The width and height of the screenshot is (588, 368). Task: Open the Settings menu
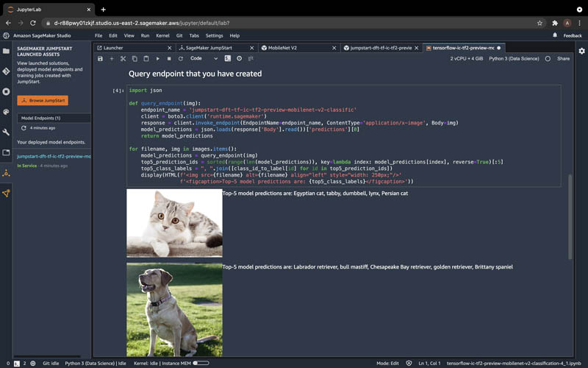click(x=214, y=35)
